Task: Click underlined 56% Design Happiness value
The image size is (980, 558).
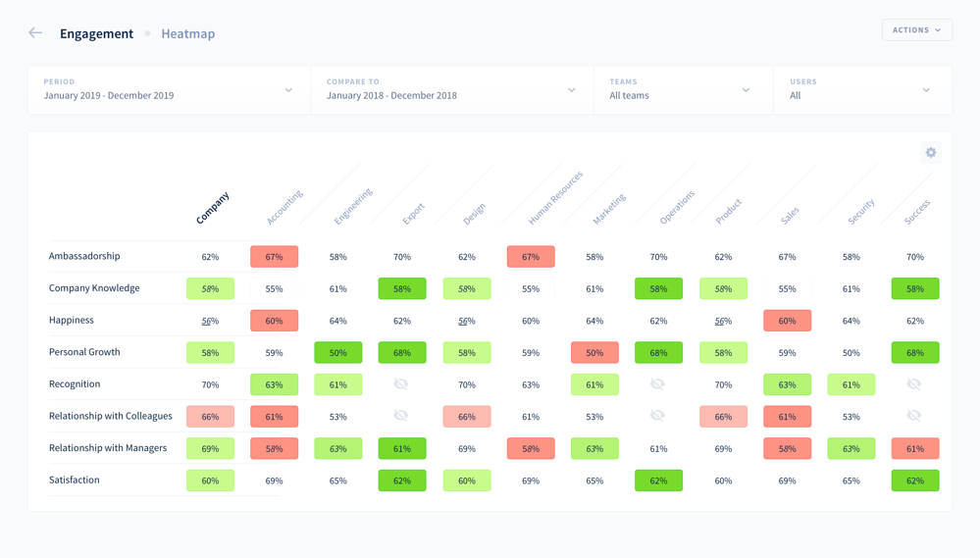Action: [467, 321]
